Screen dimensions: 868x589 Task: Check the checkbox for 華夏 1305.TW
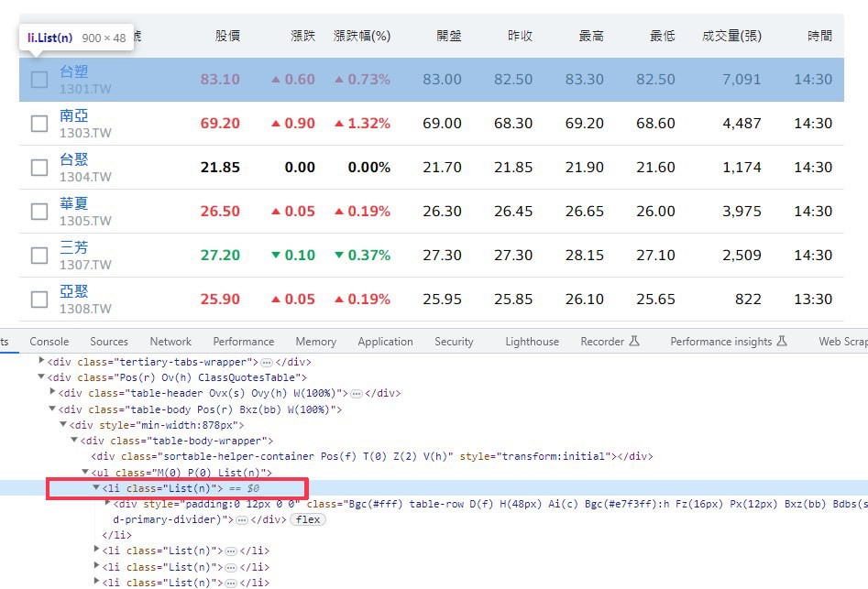point(39,212)
